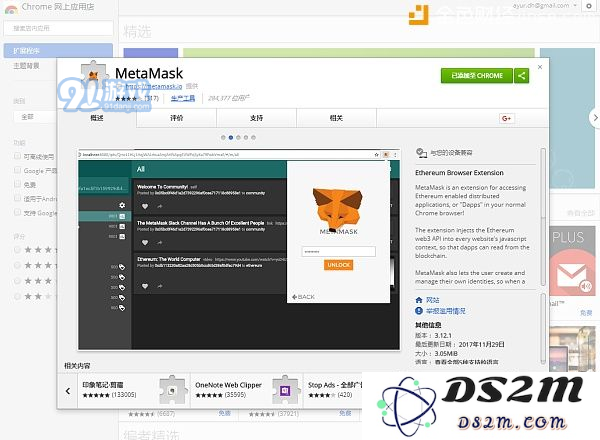The image size is (600, 440).
Task: Click the green Added to CHROME button
Action: point(477,76)
